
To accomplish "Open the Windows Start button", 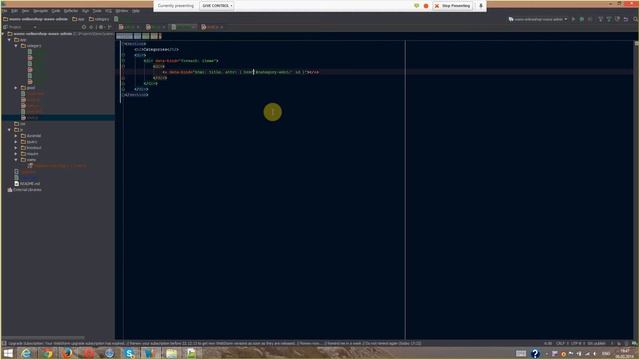I will pyautogui.click(x=8, y=353).
